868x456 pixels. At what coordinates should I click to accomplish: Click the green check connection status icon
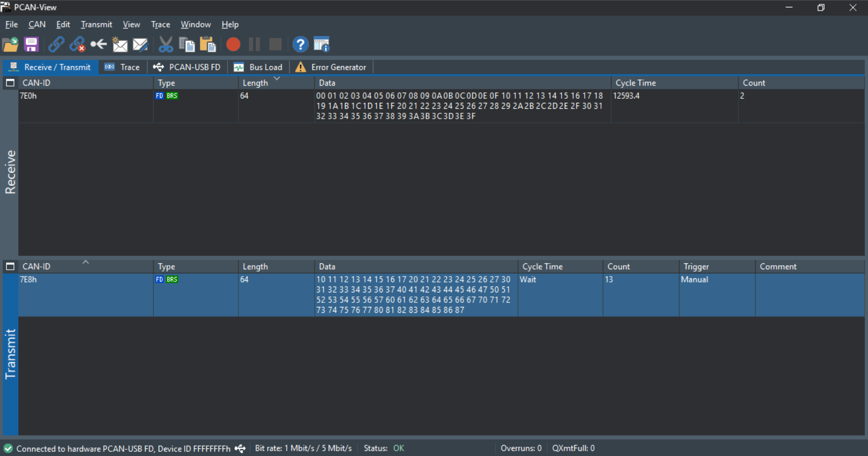8,449
